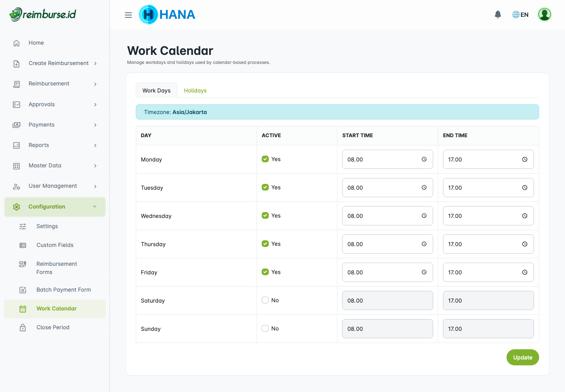Open Custom Fields in the sidebar
This screenshot has height=392, width=565.
[x=55, y=245]
